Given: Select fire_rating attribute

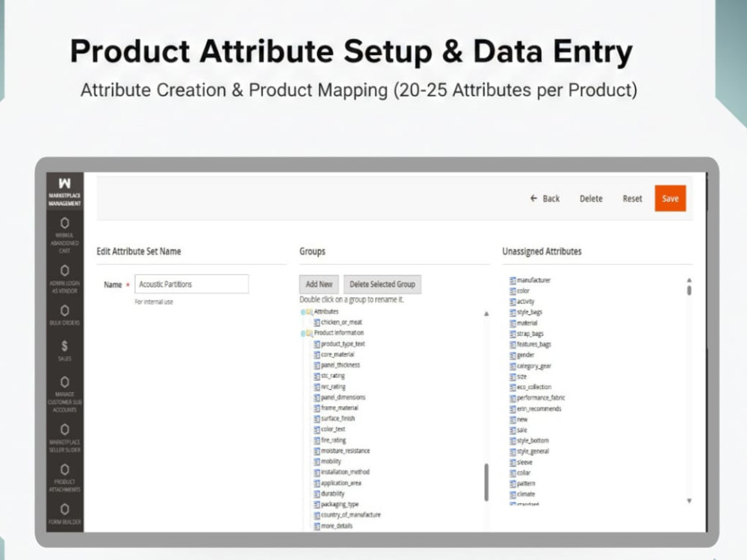Looking at the screenshot, I should click(x=329, y=440).
